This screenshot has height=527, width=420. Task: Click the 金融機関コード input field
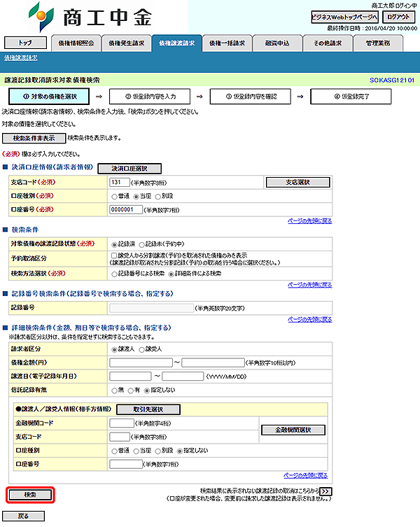click(x=122, y=423)
